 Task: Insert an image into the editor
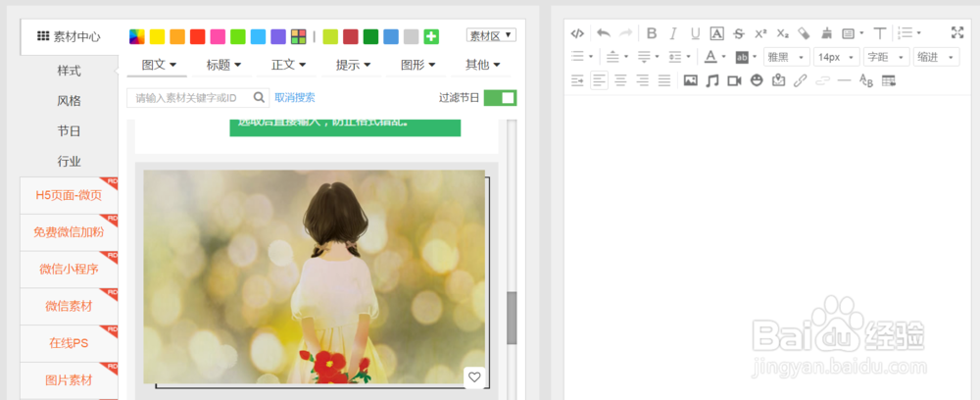(691, 80)
